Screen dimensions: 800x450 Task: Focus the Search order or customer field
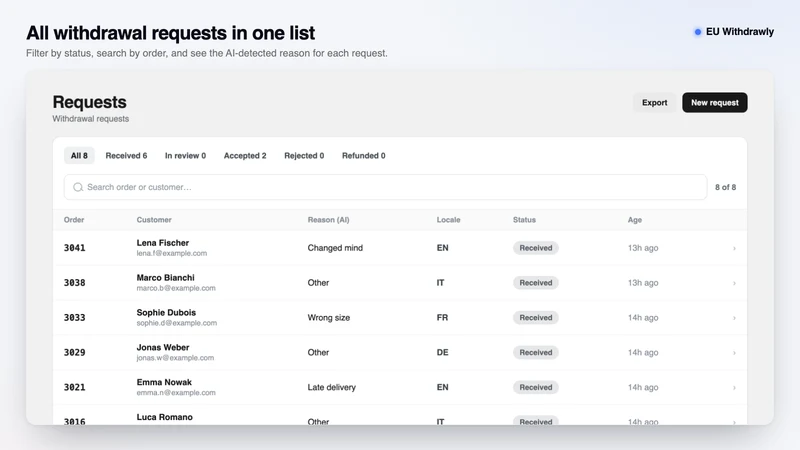tap(386, 187)
